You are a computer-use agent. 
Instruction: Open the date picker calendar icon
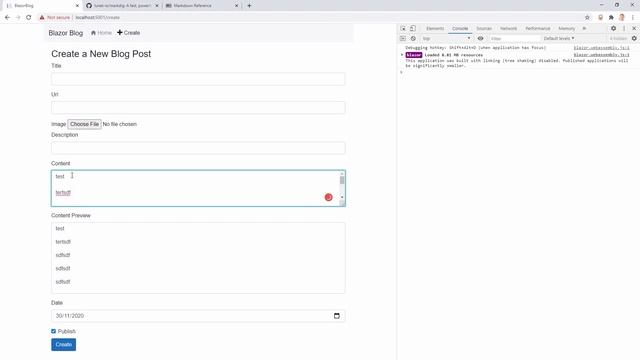pyautogui.click(x=337, y=316)
